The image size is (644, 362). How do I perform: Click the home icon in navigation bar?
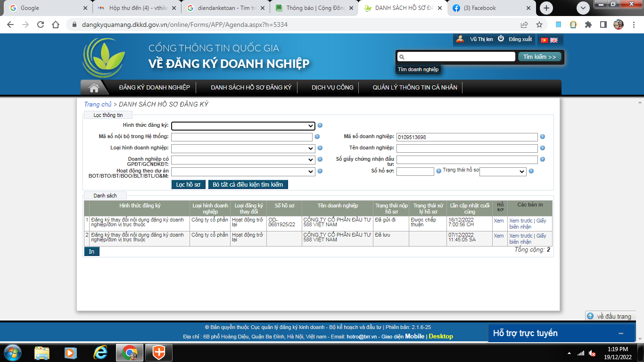pos(94,88)
